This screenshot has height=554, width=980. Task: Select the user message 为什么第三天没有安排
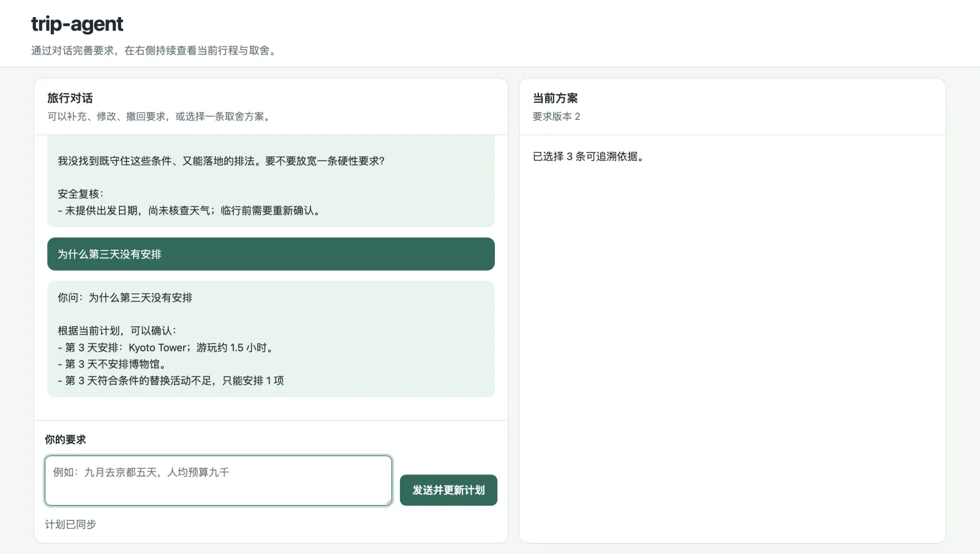271,254
